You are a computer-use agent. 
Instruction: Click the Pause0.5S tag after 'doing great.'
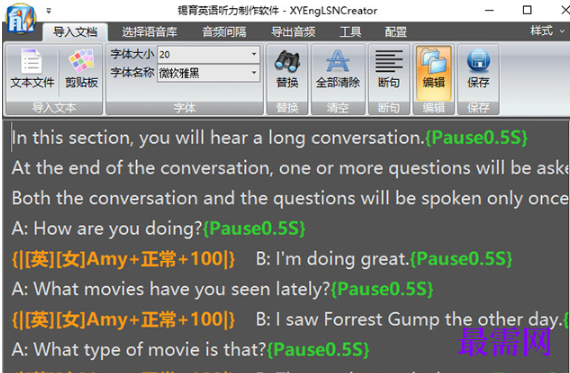(x=461, y=259)
